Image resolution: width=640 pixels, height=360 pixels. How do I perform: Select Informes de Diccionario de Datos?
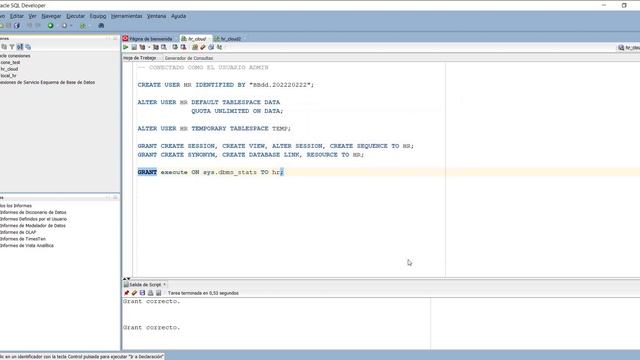coord(33,212)
